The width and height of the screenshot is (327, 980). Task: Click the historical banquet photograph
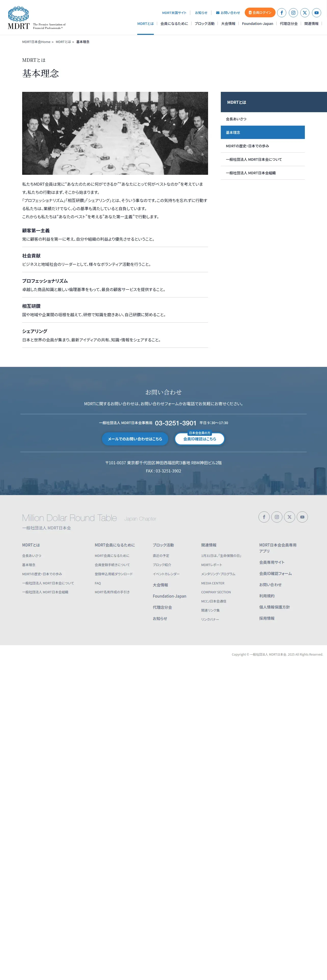pos(115,133)
